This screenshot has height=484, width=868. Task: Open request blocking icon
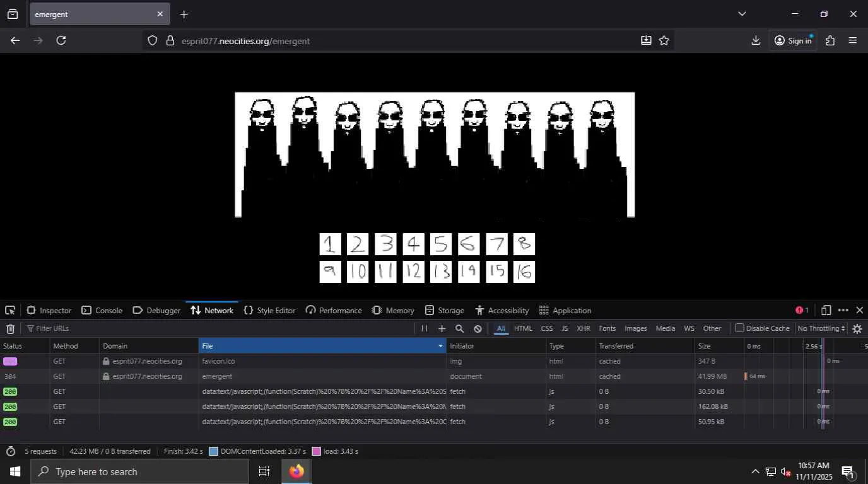pos(478,328)
